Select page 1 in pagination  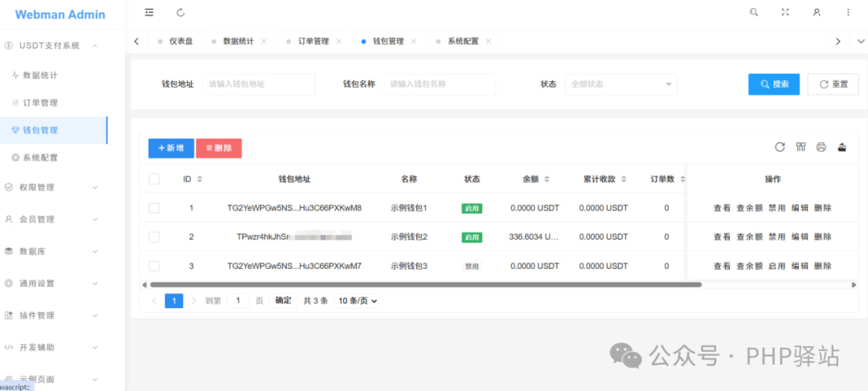click(174, 301)
